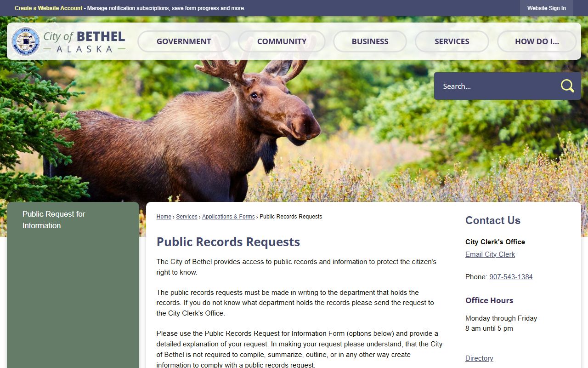588x368 pixels.
Task: Click the City Clerk's Office text
Action: [495, 242]
